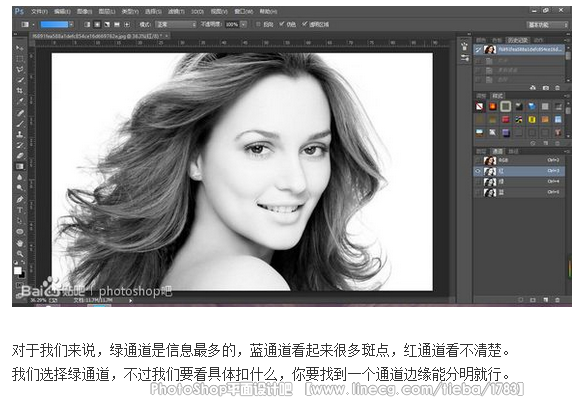The width and height of the screenshot is (574, 406).
Task: Select the Dodge tool
Action: coord(19,188)
